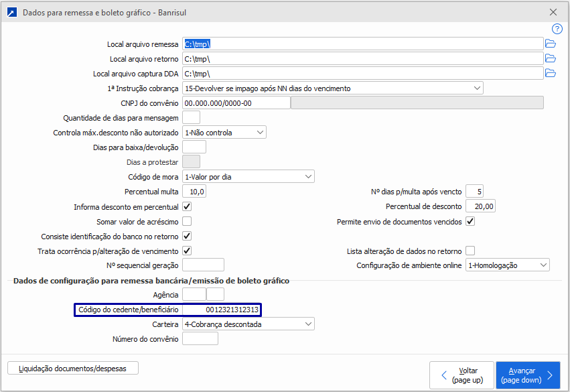Click the Código do cedente/beneficiário field
Screen dimensions: 570x392
221,310
